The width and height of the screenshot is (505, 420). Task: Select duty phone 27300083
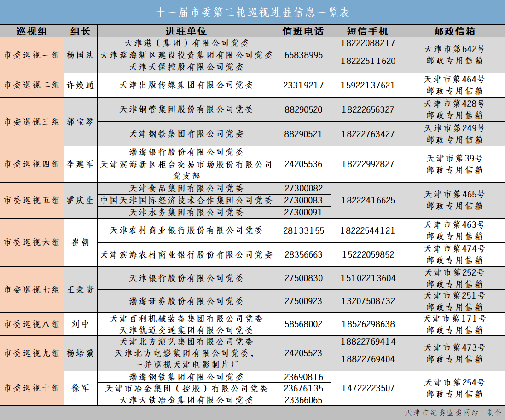[303, 201]
